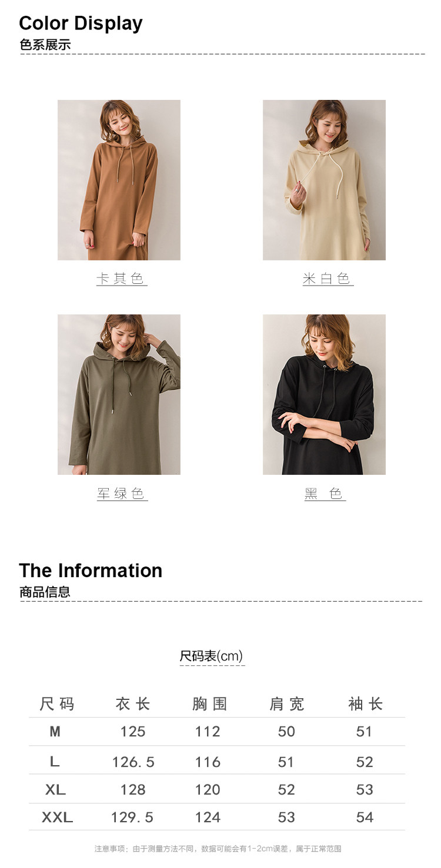Click the 色系展示 subtitle
The image size is (441, 868).
(x=45, y=45)
